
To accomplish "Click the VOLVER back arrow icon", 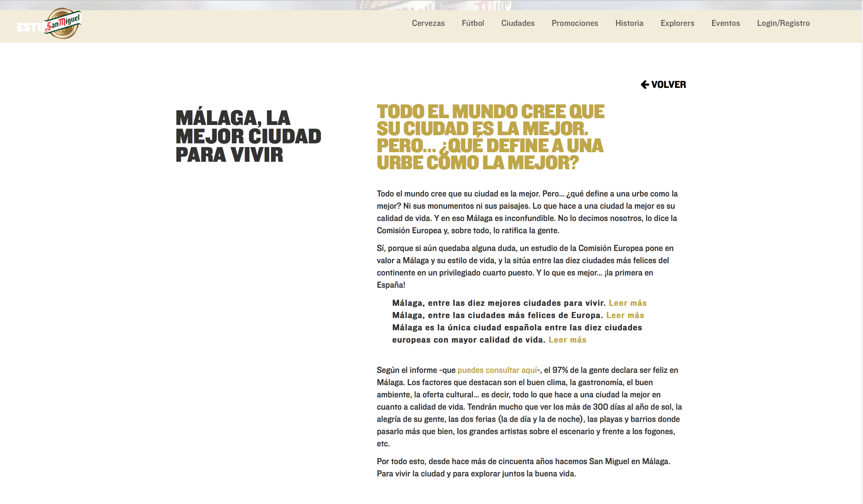I will (x=645, y=84).
